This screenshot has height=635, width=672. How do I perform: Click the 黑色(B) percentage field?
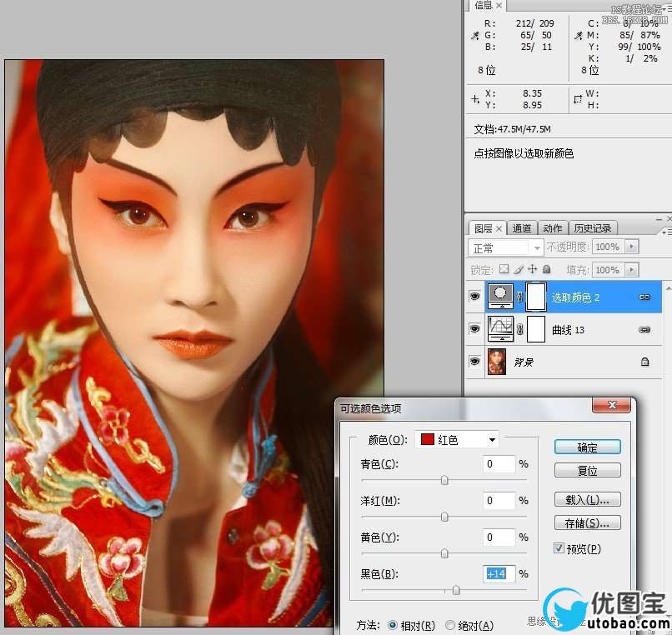pos(499,573)
